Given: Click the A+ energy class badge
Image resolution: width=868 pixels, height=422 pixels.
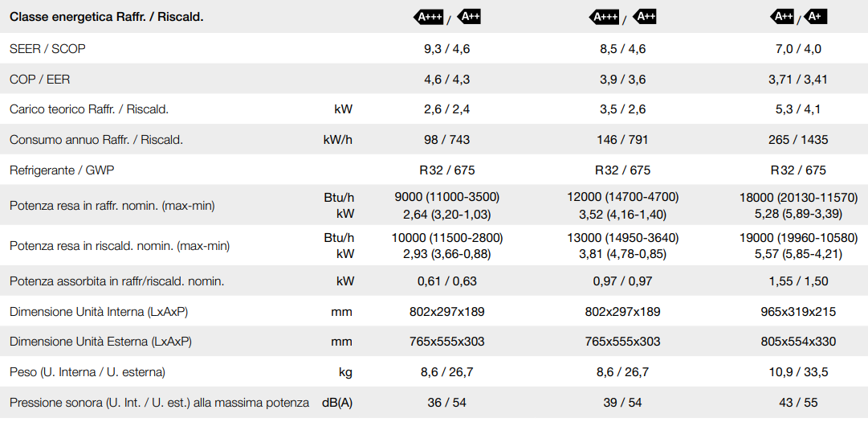Looking at the screenshot, I should 815,17.
